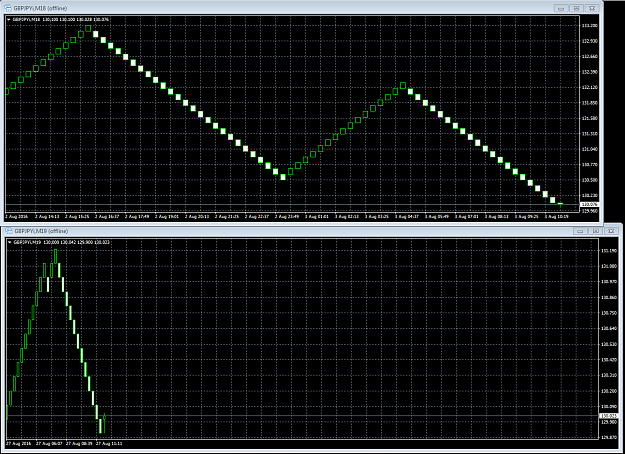This screenshot has height=454, width=625.
Task: Click the current price tag on the M18 price scale
Action: [589, 204]
